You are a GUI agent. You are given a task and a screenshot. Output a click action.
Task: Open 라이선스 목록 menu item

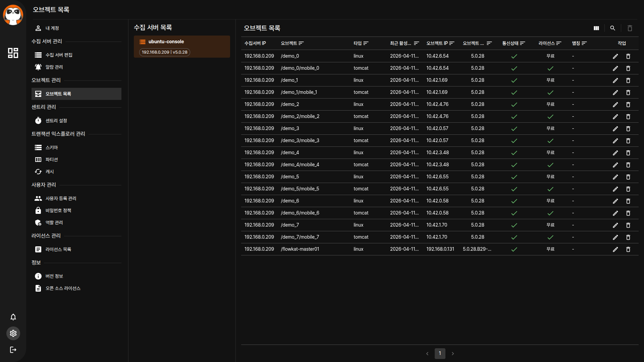[x=58, y=249]
